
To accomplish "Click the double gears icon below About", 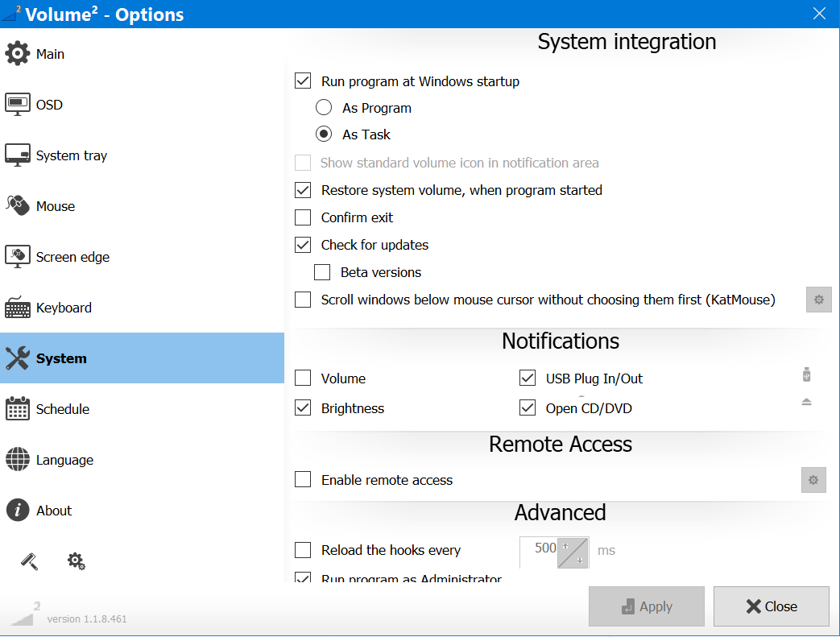I will tap(76, 561).
